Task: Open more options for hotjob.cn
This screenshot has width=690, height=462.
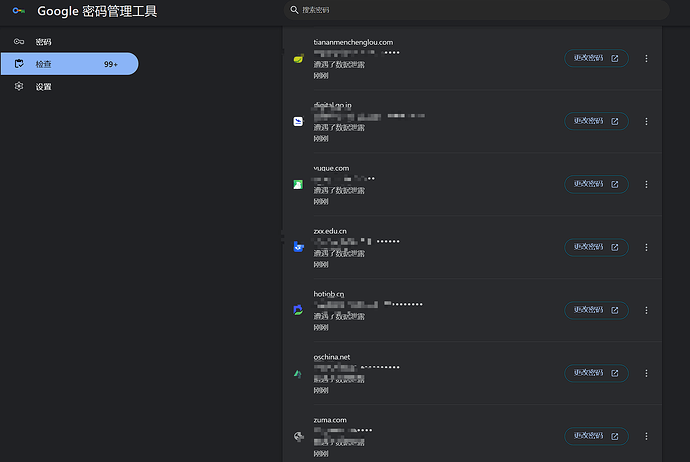Action: coord(646,311)
